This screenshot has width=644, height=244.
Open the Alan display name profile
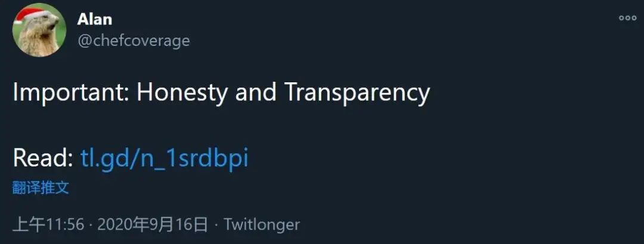tap(94, 19)
